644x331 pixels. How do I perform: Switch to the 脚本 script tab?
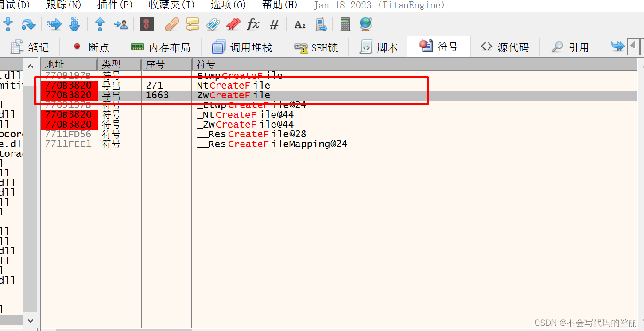coord(379,47)
